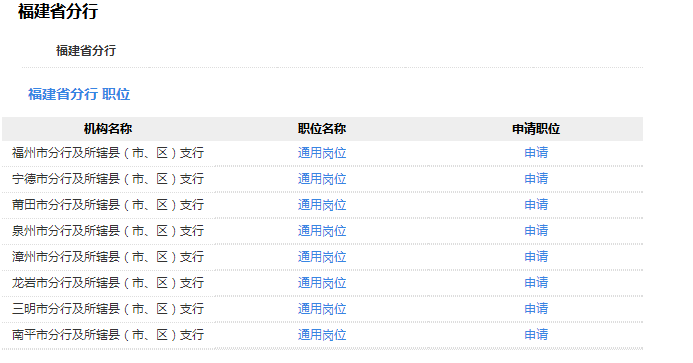Select text 莆田市分行及所辖县（市、区）支行
Screen dimensions: 693x363
coord(108,205)
